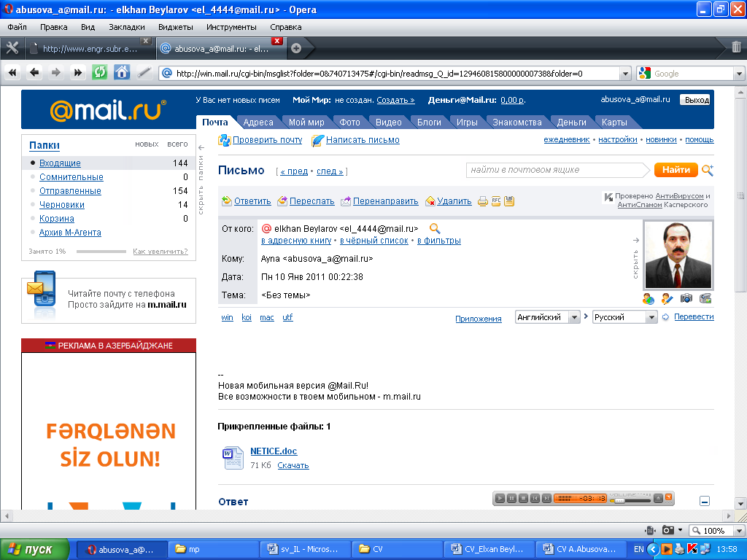Open the Английский source language dropdown
The height and width of the screenshot is (560, 747).
(574, 317)
